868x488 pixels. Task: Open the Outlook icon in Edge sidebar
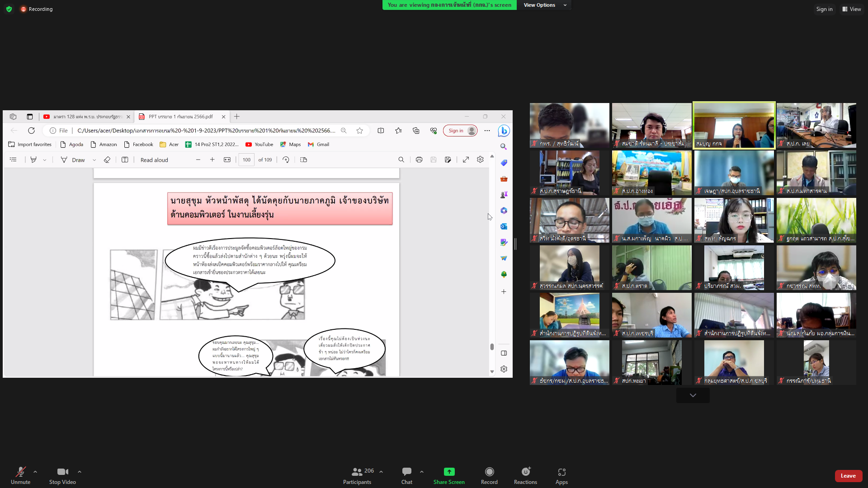(504, 226)
